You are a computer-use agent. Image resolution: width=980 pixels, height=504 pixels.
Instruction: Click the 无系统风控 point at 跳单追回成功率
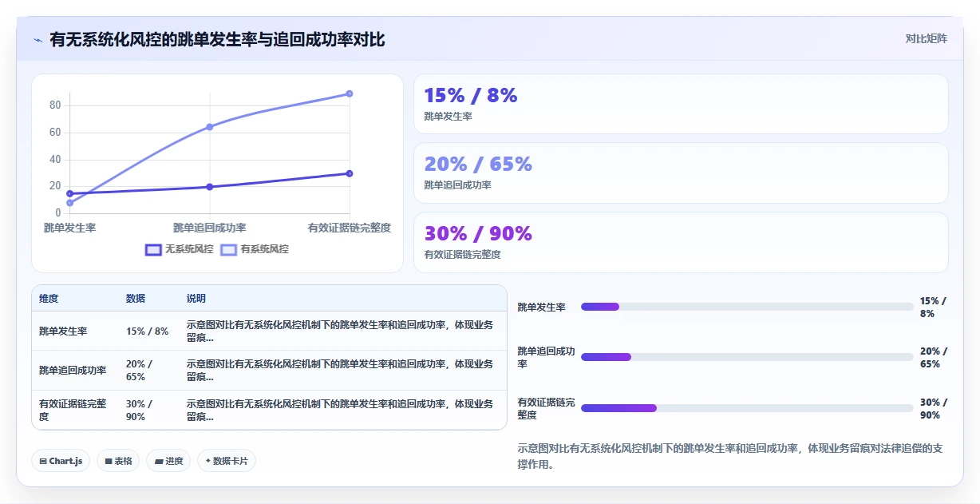[x=210, y=187]
